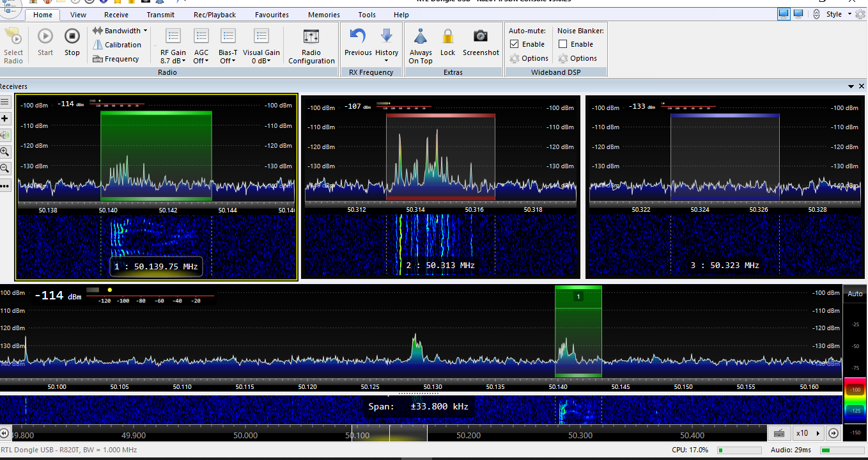Switch to the Receive tab

click(x=116, y=15)
